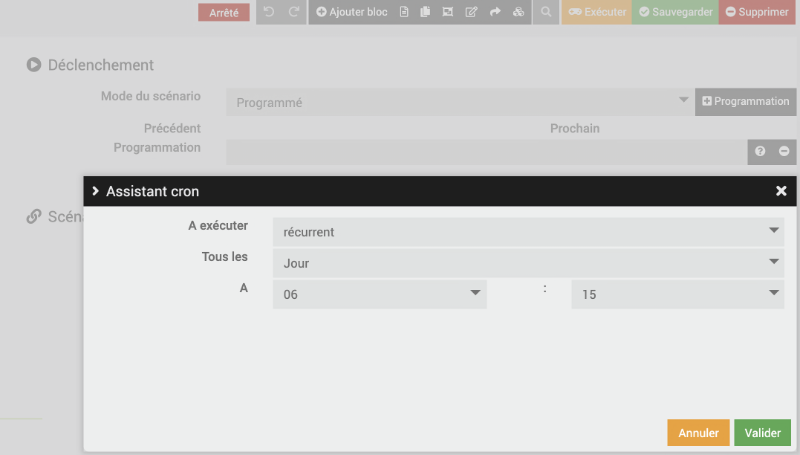Click the edit pencil icon in toolbar
Screen dimensions: 800x455
pyautogui.click(x=471, y=12)
